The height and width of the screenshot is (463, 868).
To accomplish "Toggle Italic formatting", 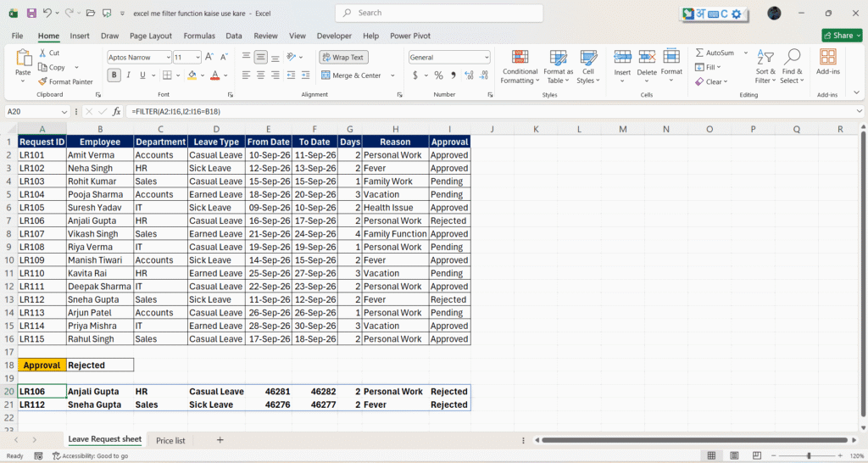I will [129, 75].
